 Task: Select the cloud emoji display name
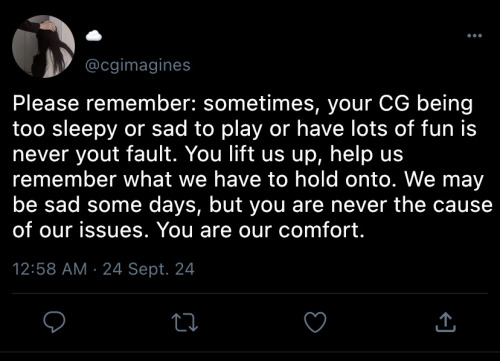point(94,35)
